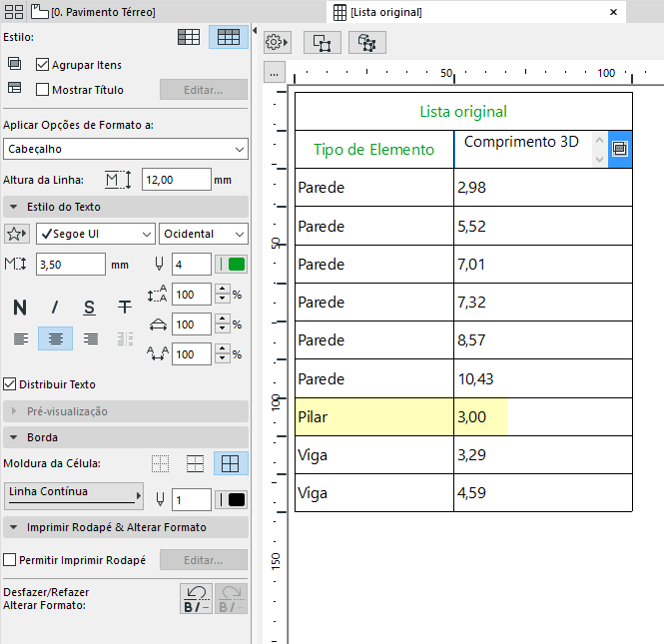Click the character spacing icon
The width and height of the screenshot is (664, 644).
tap(158, 354)
